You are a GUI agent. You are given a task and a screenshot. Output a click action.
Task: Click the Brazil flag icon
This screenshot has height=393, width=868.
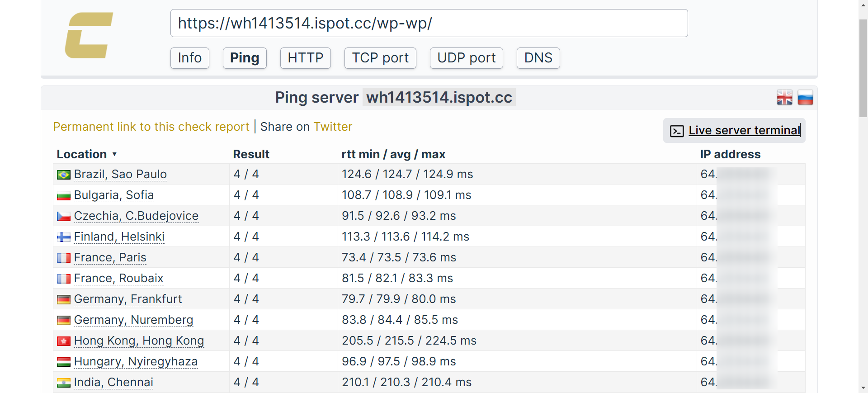click(x=63, y=175)
